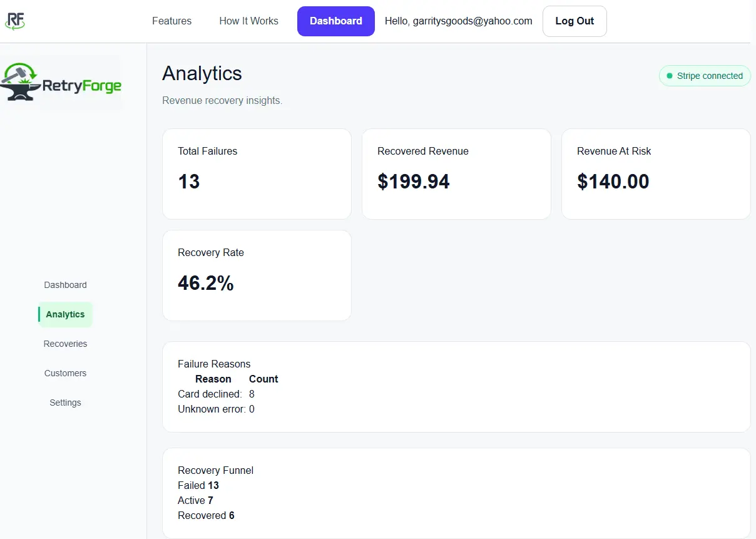Image resolution: width=756 pixels, height=539 pixels.
Task: Open Settings from the sidebar
Action: click(65, 403)
